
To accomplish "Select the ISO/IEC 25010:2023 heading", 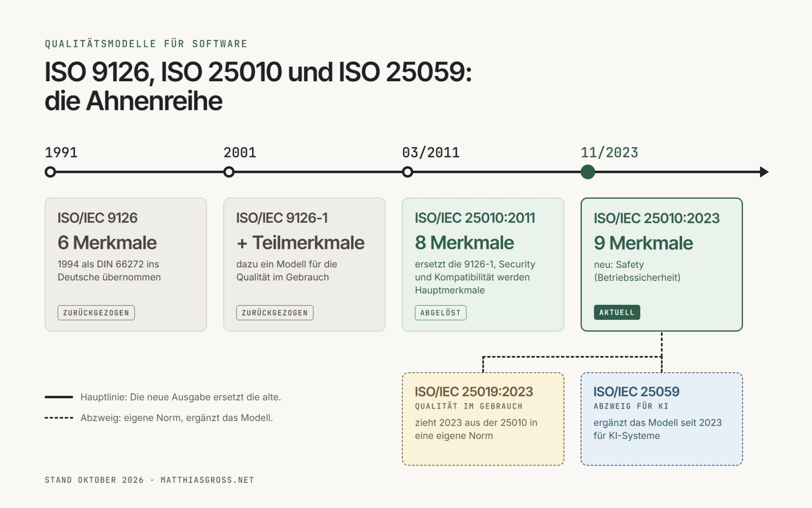I will [656, 219].
